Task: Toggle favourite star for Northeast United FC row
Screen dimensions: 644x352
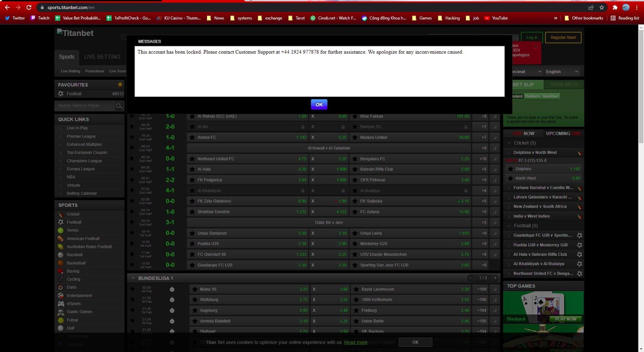Action: tap(132, 158)
